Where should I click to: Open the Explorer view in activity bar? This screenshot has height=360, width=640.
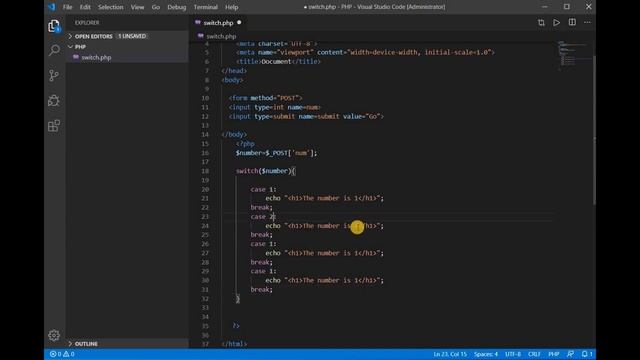pyautogui.click(x=54, y=26)
